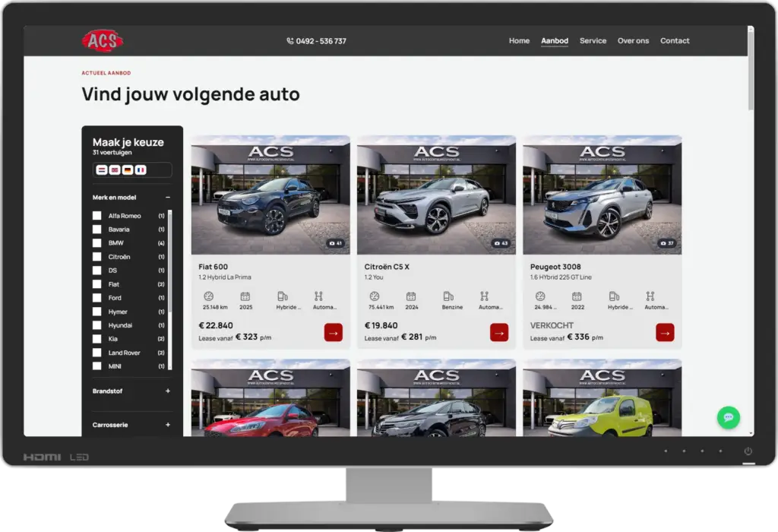Tick the Alfa Romeo checkbox
Viewport: 778px width, 532px height.
pos(96,215)
